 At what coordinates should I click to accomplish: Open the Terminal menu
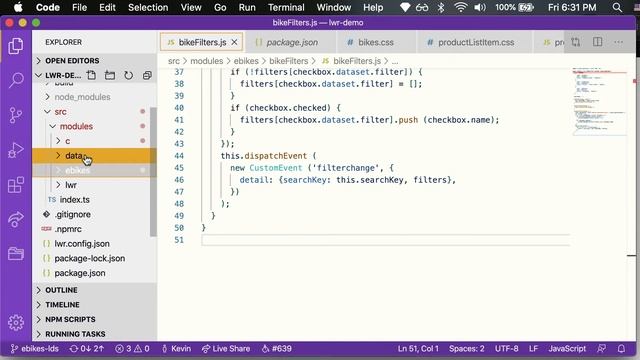point(286,7)
